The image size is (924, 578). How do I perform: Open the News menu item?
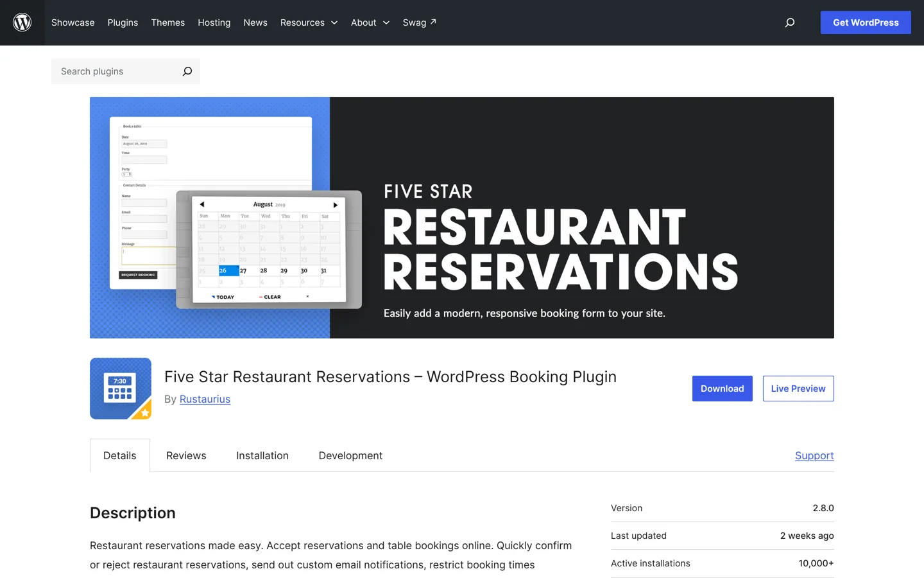click(x=255, y=22)
